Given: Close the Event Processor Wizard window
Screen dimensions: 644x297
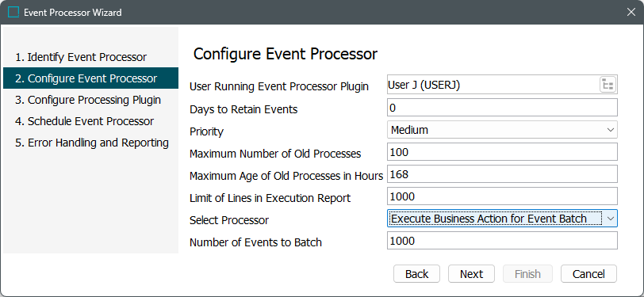Looking at the screenshot, I should [631, 13].
